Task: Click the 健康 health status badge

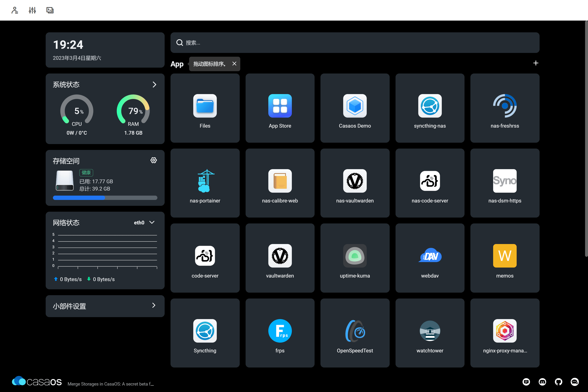Action: [x=86, y=172]
